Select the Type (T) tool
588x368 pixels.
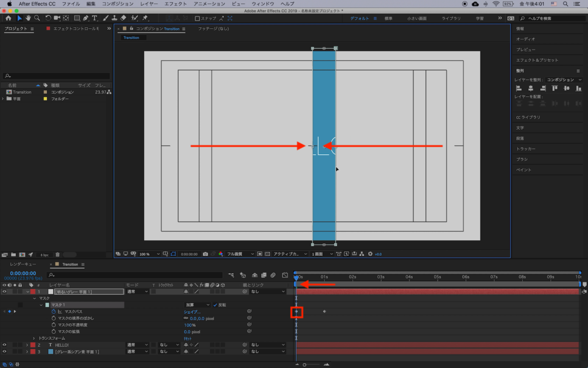(94, 18)
